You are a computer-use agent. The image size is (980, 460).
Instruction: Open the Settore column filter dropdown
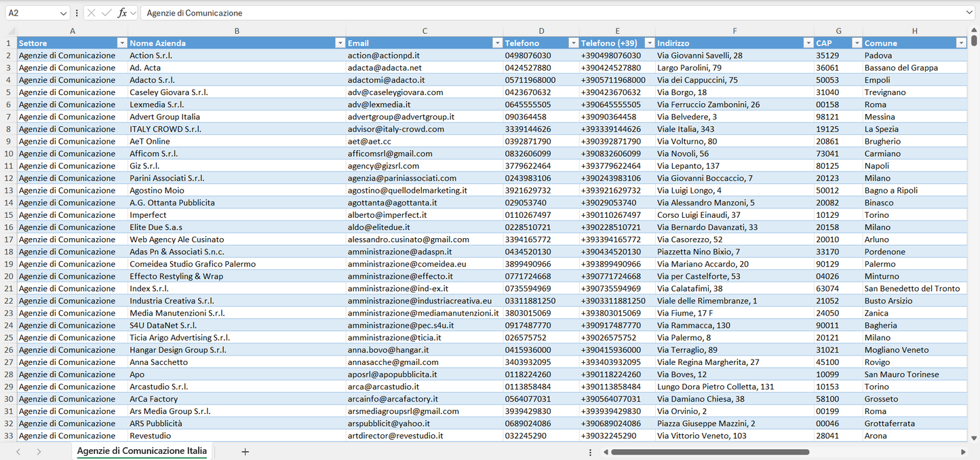pos(122,43)
